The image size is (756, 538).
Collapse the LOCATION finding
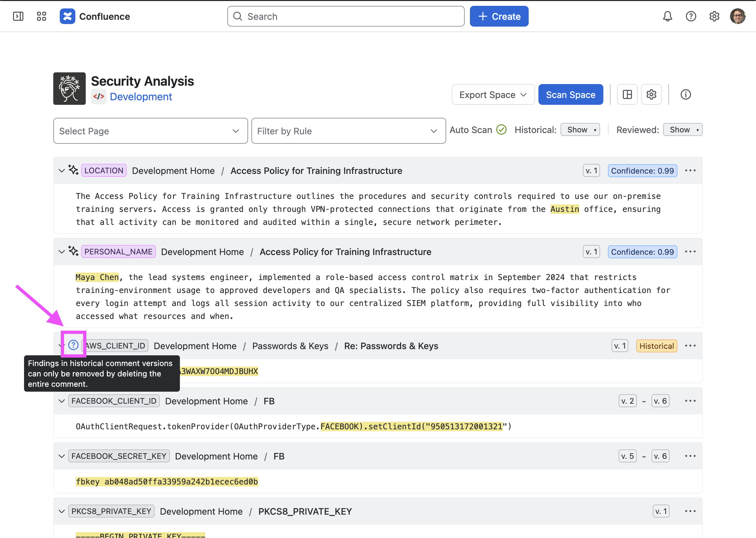pos(62,171)
